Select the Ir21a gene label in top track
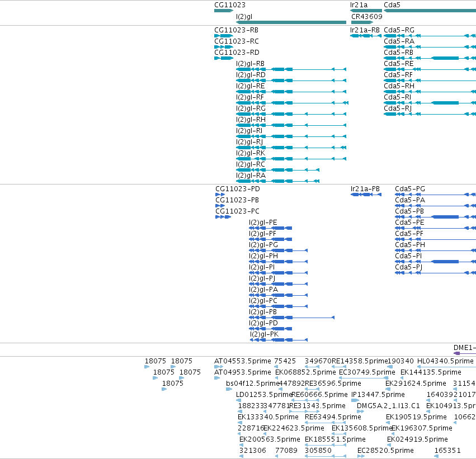476x459 pixels. 359,5
